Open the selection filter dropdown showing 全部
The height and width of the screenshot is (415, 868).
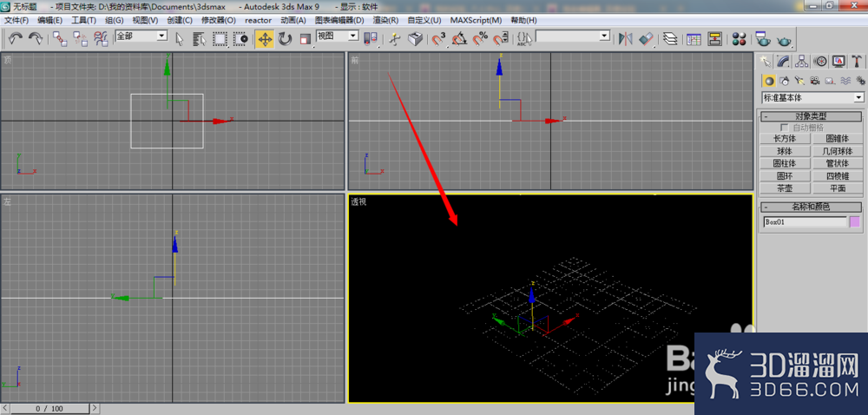pos(141,36)
